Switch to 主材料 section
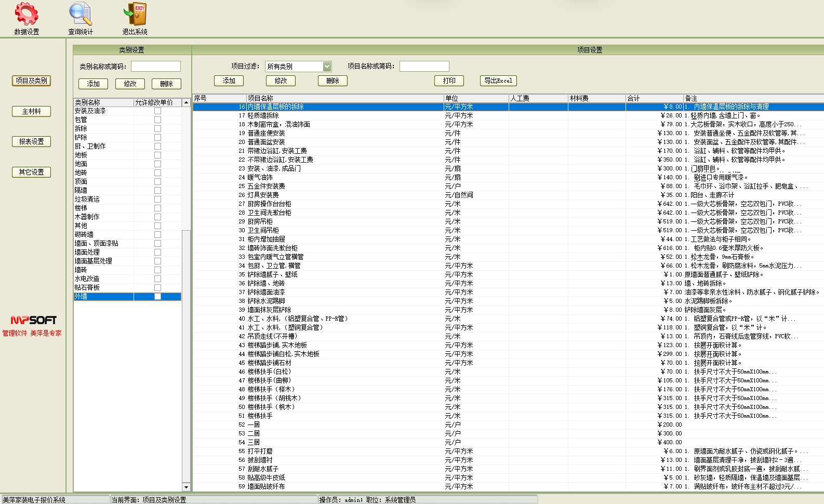The width and height of the screenshot is (824, 504). [x=31, y=112]
